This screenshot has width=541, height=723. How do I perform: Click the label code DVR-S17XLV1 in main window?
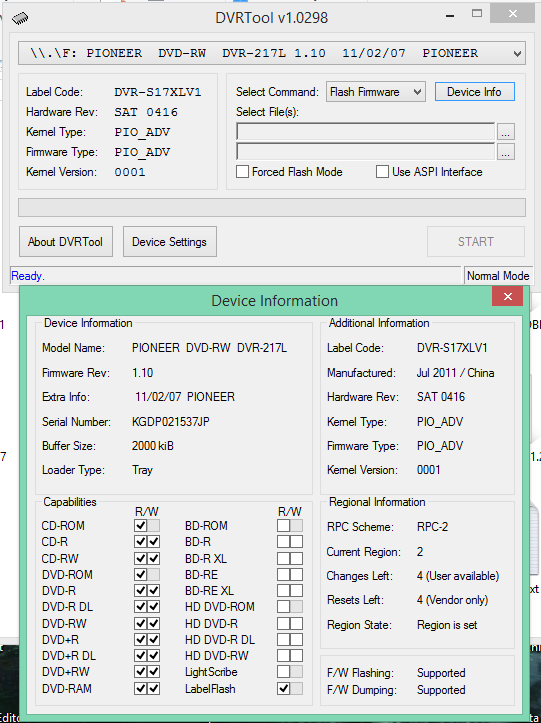(158, 92)
